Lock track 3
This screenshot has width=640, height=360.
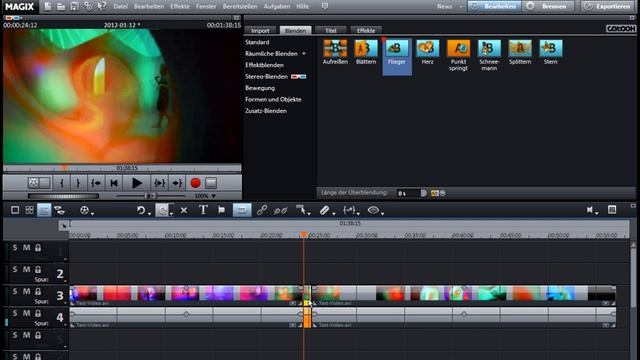click(38, 291)
